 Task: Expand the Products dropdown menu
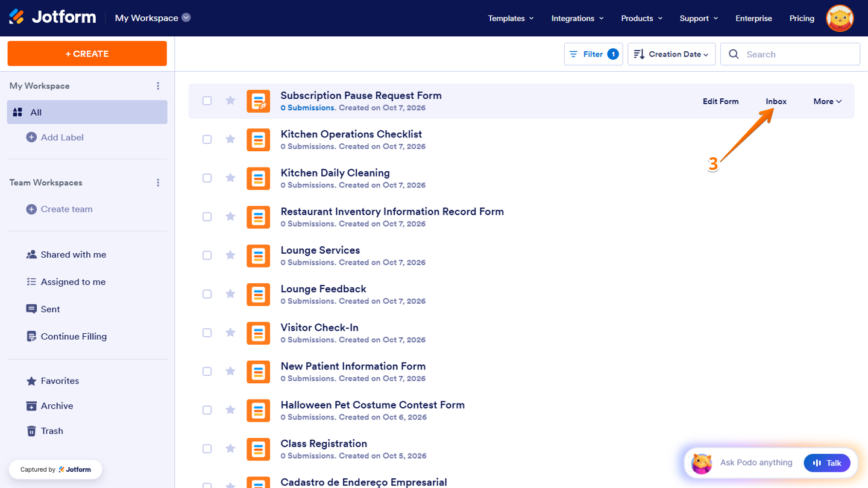point(642,18)
